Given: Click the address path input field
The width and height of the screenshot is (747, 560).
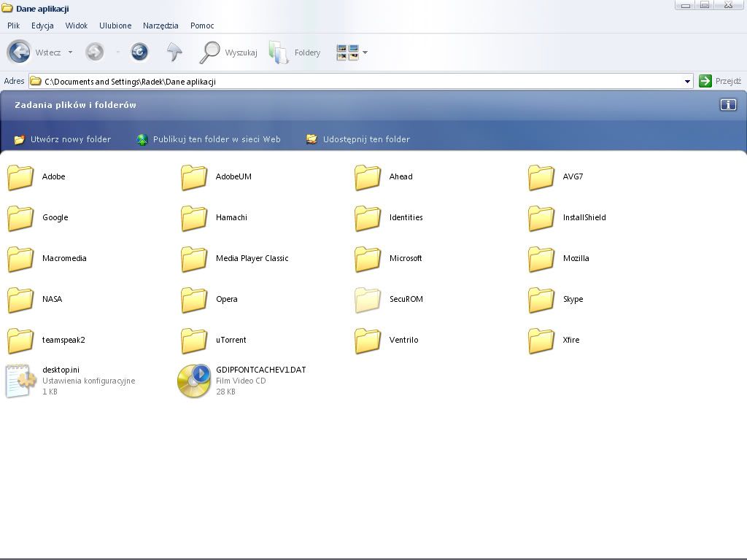Looking at the screenshot, I should point(360,82).
